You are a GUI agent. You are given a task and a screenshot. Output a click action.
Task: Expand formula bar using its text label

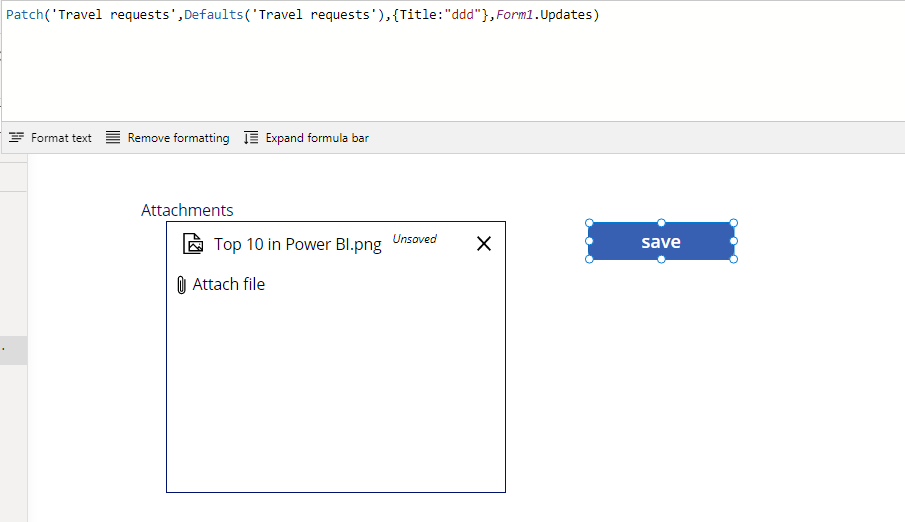317,138
